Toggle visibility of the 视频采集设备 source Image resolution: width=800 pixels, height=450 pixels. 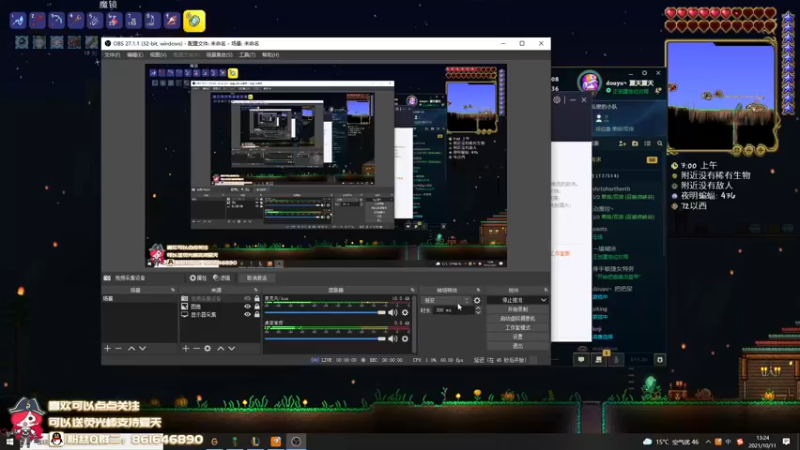tap(247, 298)
